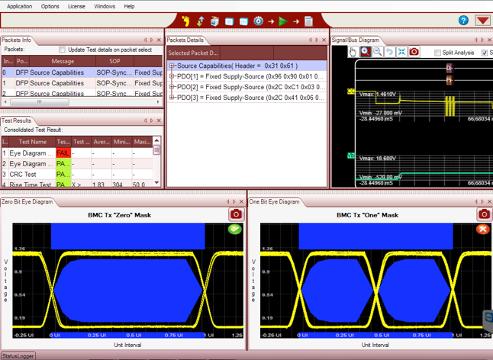Click the Test Name column header

(x=32, y=142)
